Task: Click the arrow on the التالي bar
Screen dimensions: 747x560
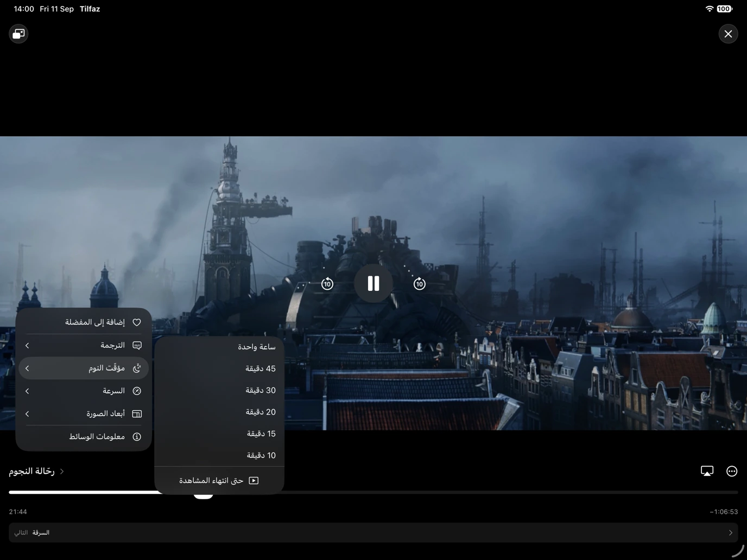Action: coord(730,532)
